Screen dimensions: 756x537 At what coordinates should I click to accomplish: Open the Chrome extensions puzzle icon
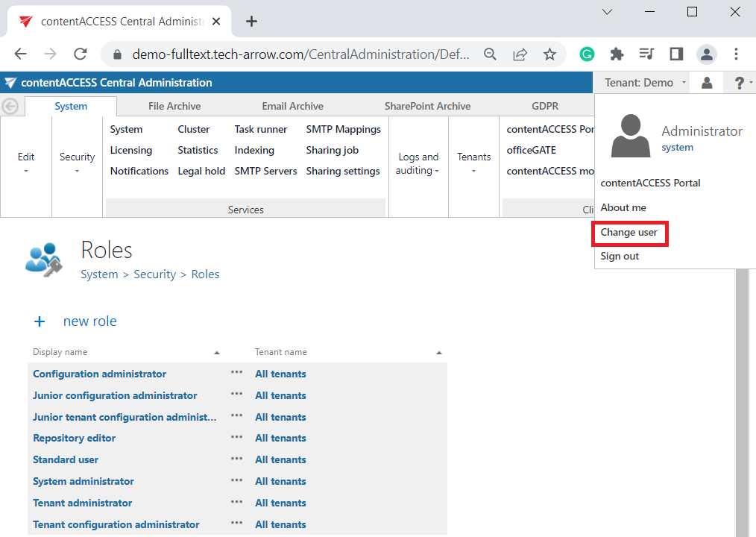pyautogui.click(x=617, y=54)
